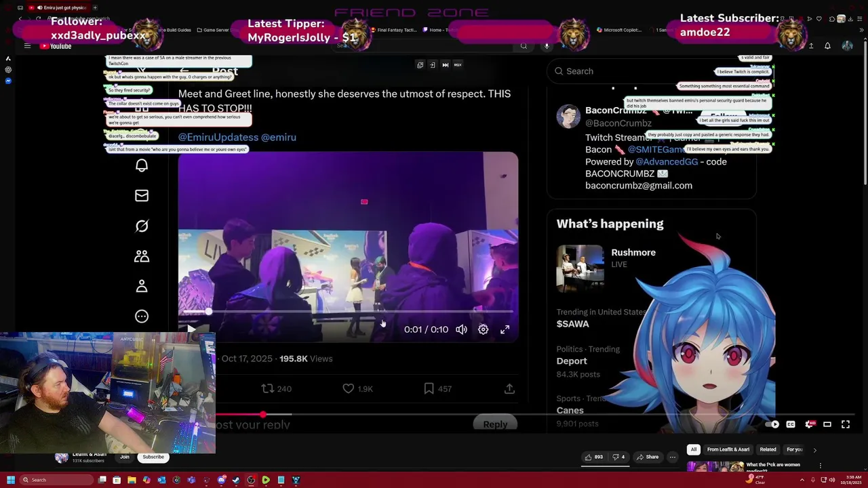868x488 pixels.
Task: Click the Reply button under the tweet
Action: click(x=495, y=424)
